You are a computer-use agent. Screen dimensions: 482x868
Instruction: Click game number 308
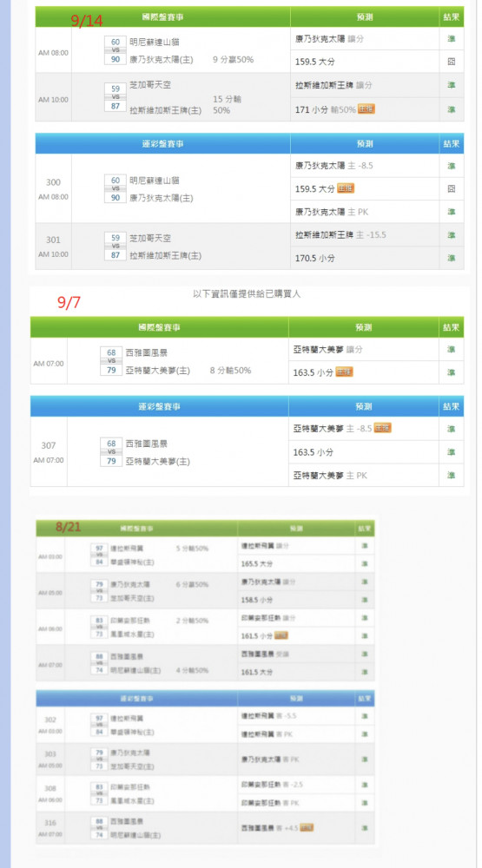pyautogui.click(x=50, y=788)
